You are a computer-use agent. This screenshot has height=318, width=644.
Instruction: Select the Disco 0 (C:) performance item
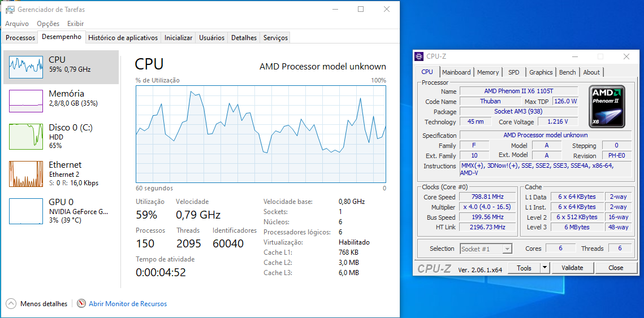[x=61, y=136]
